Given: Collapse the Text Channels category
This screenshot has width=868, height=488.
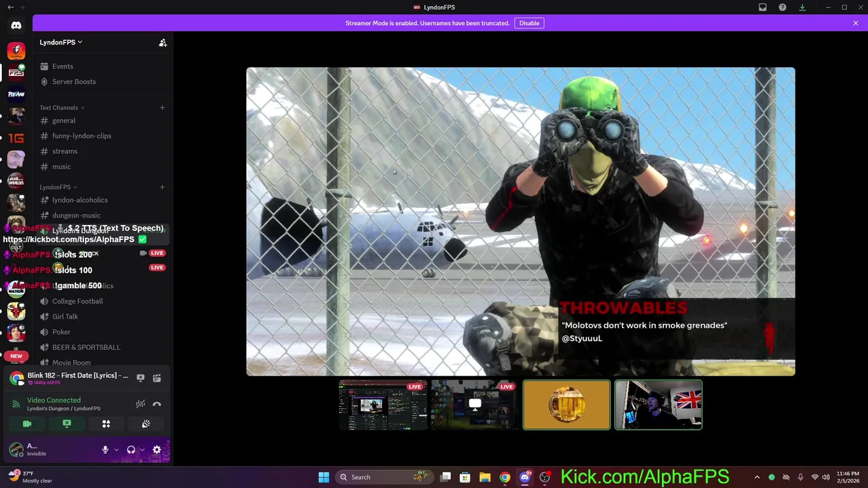Looking at the screenshot, I should pyautogui.click(x=62, y=108).
